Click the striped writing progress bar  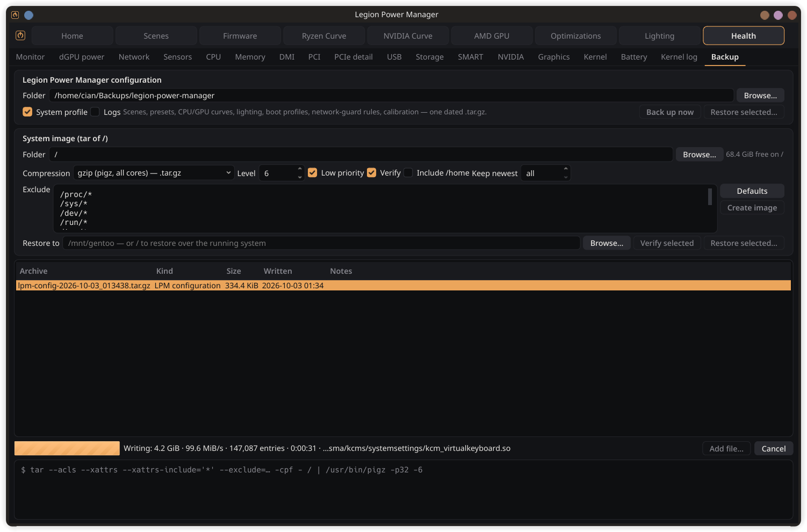(x=67, y=448)
